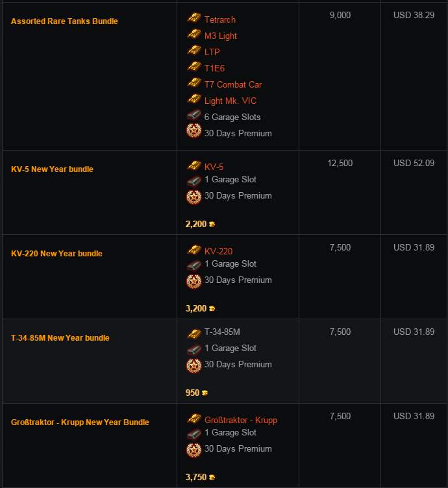Screen dimensions: 448x488
Task: Follow the Light Mk. VIC link
Action: coord(230,101)
